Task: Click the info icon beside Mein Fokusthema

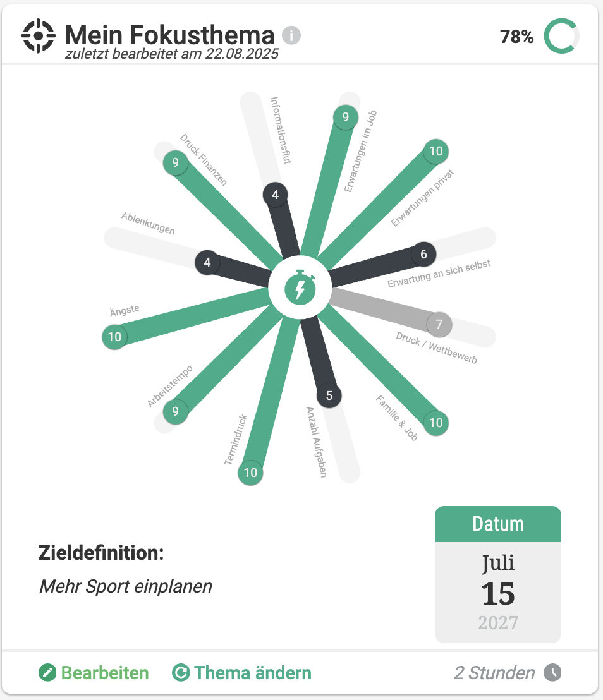Action: coord(291,35)
